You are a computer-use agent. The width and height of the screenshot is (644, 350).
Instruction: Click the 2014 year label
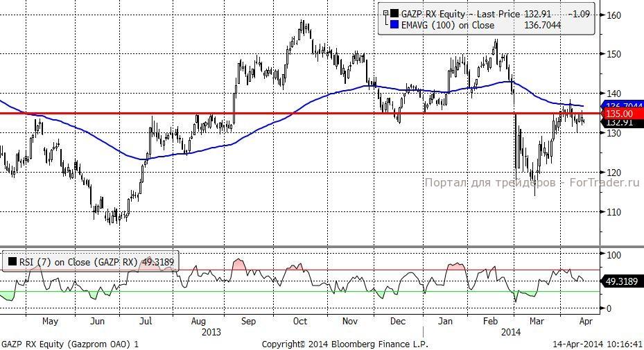click(x=510, y=332)
